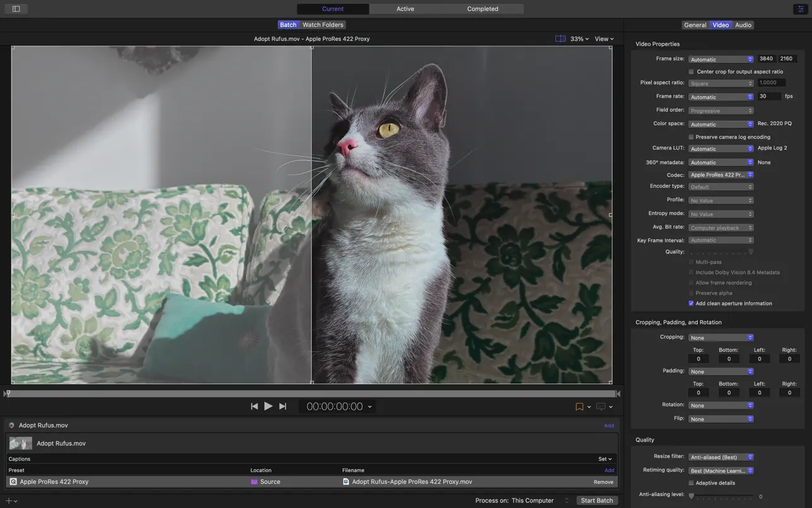Toggle the settings and locations sidebar
812x508 pixels.
tap(16, 9)
